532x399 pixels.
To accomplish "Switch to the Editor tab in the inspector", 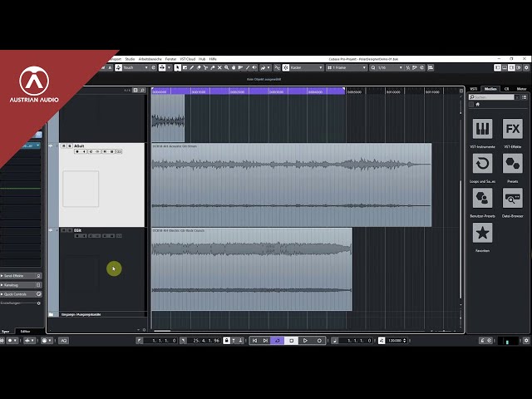I will click(x=26, y=331).
